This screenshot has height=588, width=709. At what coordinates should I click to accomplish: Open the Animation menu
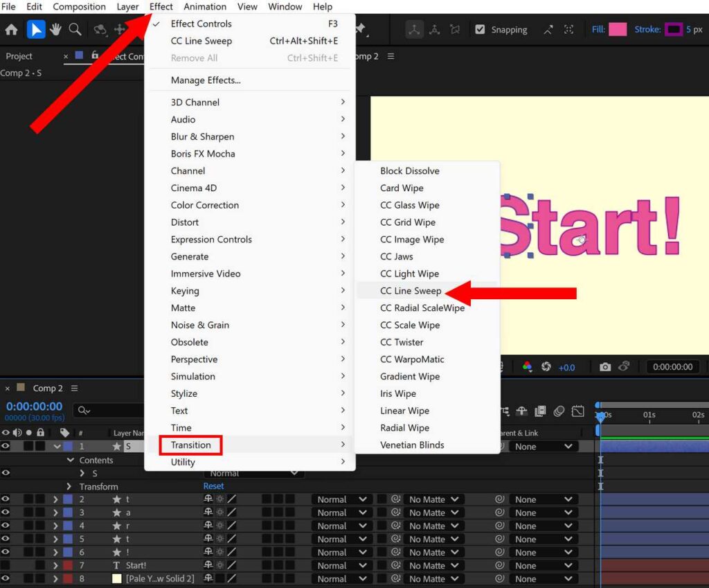(205, 7)
